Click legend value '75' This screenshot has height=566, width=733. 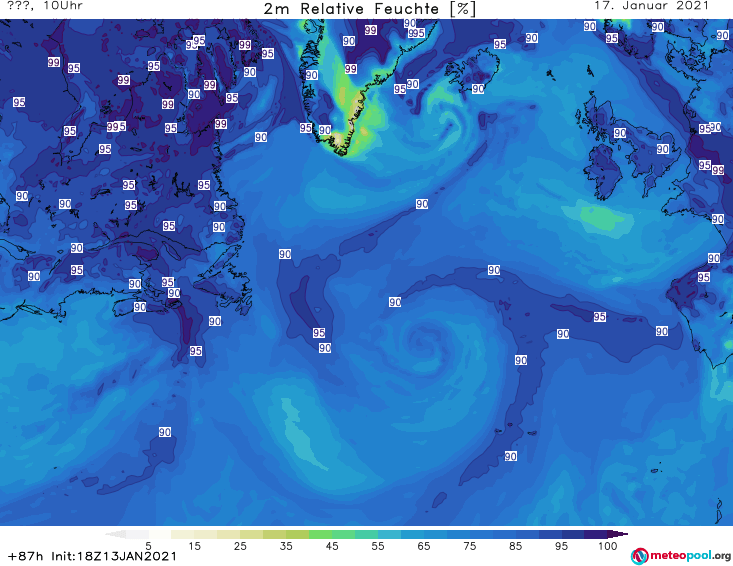[469, 546]
